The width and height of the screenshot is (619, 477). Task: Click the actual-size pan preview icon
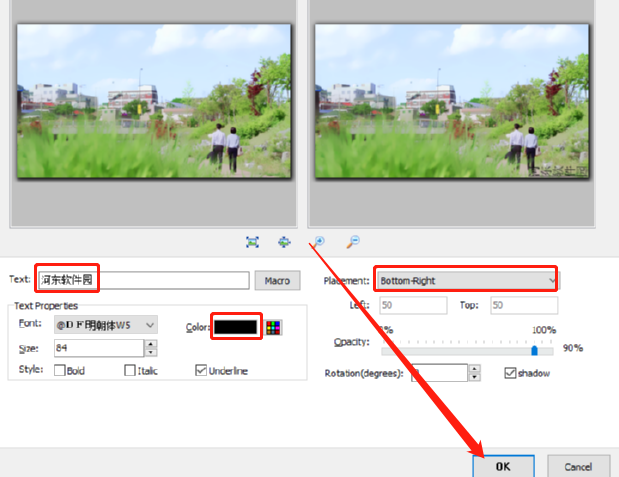pyautogui.click(x=284, y=242)
